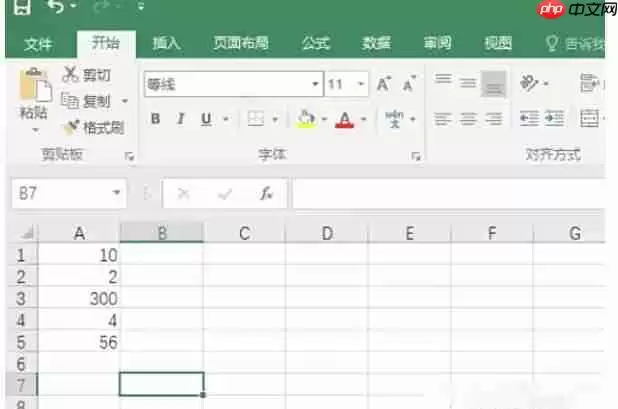Open the Underline style dropdown arrow
This screenshot has height=409, width=618.
[x=226, y=119]
